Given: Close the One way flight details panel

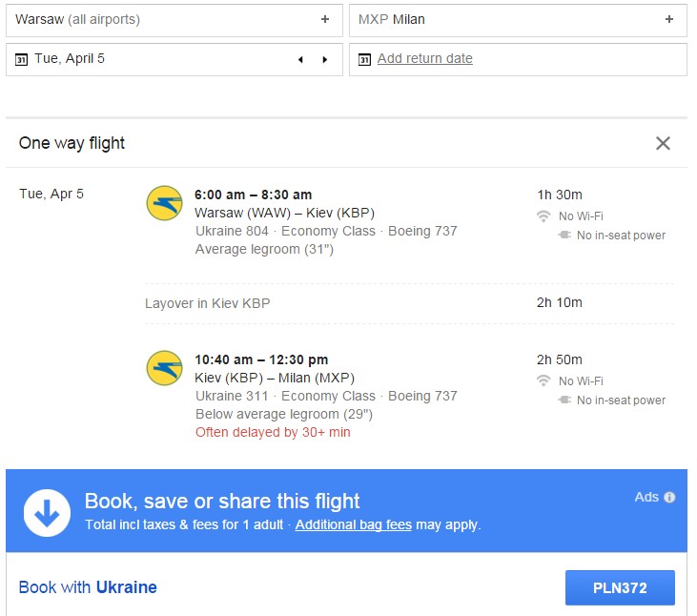Looking at the screenshot, I should (x=663, y=143).
